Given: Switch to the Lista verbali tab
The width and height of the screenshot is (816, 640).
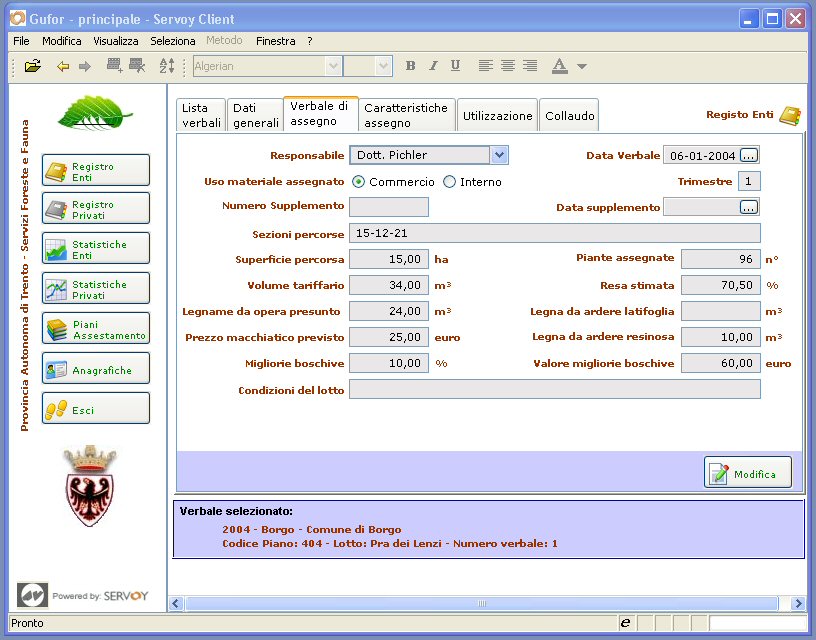Looking at the screenshot, I should 201,115.
